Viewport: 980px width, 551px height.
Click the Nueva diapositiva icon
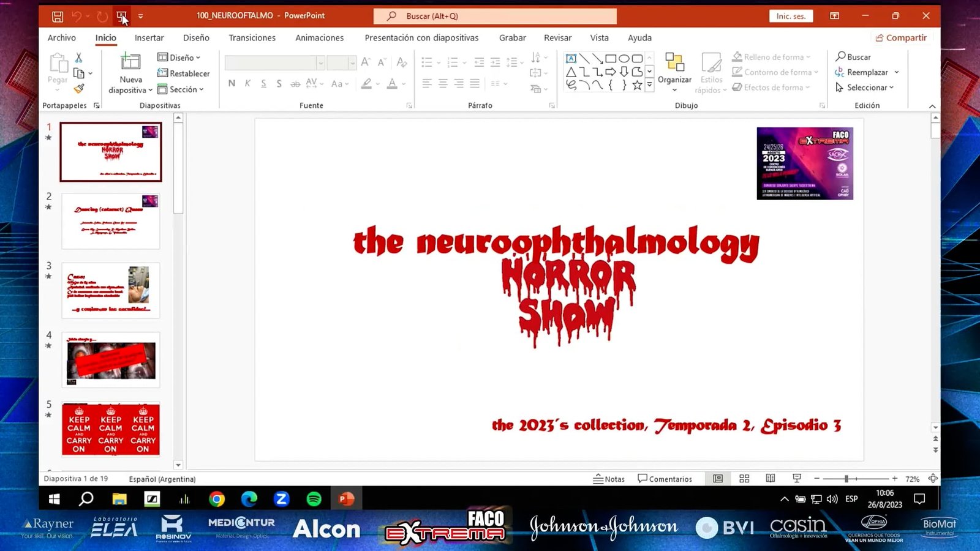[130, 63]
